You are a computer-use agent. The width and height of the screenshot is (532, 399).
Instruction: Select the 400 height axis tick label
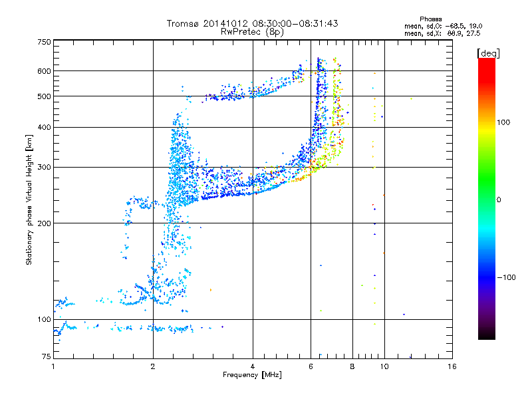[x=44, y=128]
